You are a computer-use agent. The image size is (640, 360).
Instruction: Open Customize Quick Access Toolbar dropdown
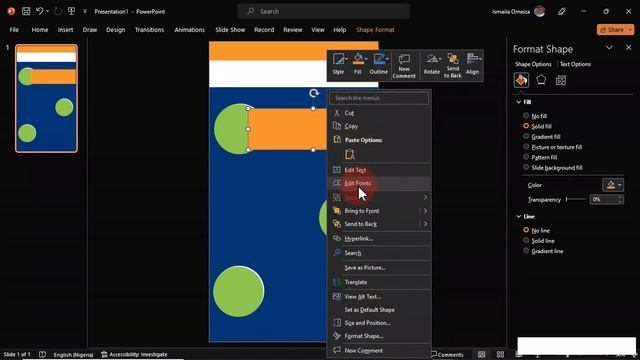(x=85, y=11)
